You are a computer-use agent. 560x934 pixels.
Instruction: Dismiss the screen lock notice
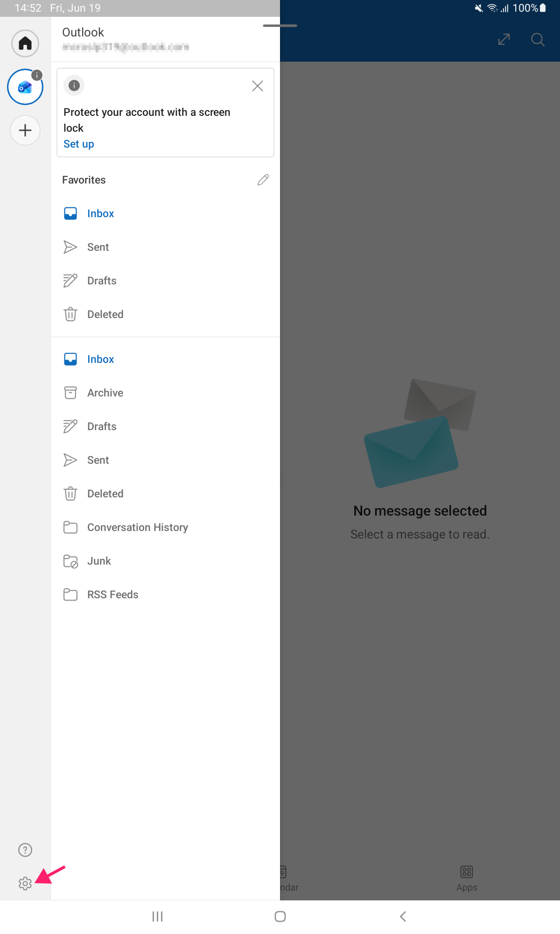click(x=258, y=86)
